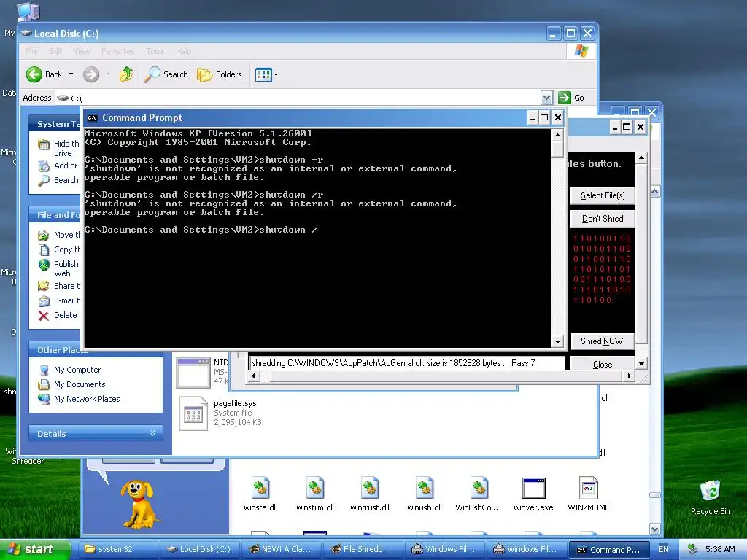Open the Views icon in Explorer toolbar
The width and height of the screenshot is (747, 560).
tap(263, 75)
